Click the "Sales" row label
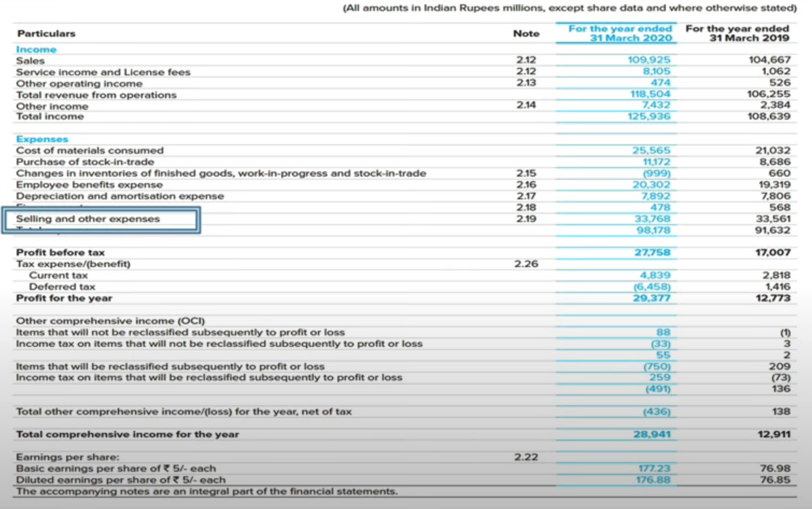This screenshot has width=812, height=509. (x=30, y=61)
